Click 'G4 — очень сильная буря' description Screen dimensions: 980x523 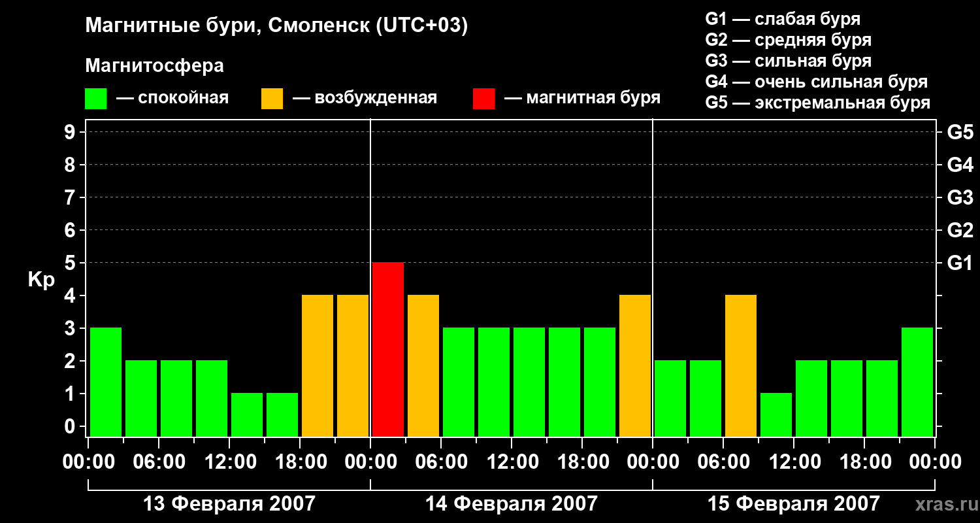tap(817, 82)
